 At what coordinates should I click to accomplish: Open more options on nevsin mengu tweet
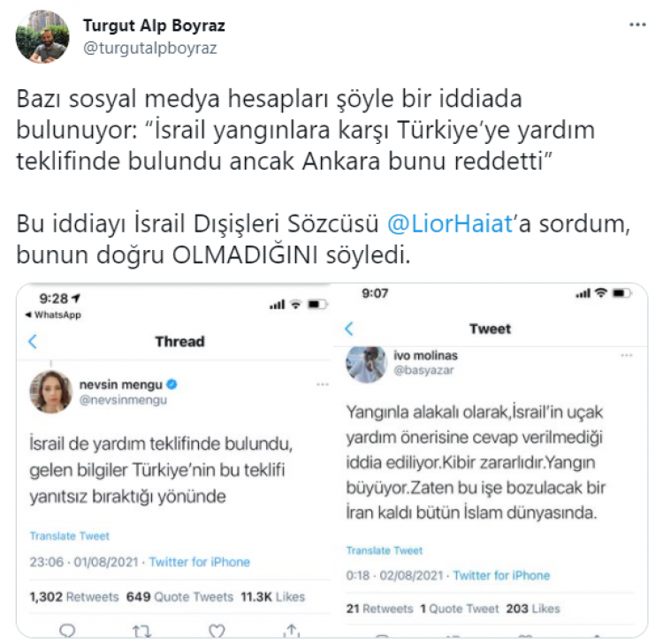pyautogui.click(x=322, y=384)
